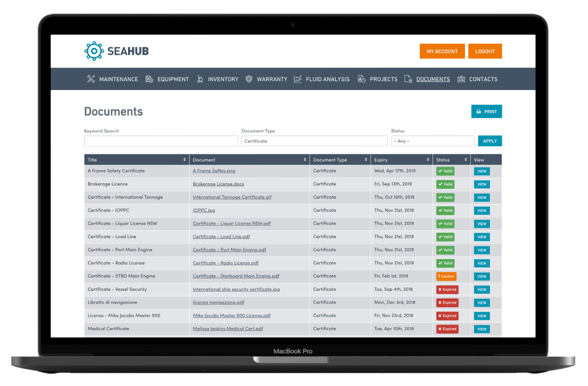Select the Fluid Analysis chart icon
The image size is (588, 386).
297,79
